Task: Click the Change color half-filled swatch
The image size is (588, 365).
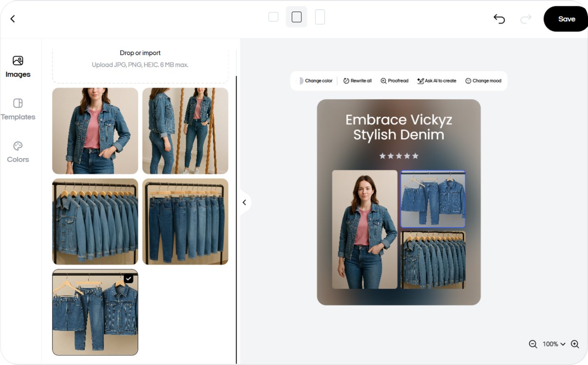Action: click(301, 80)
